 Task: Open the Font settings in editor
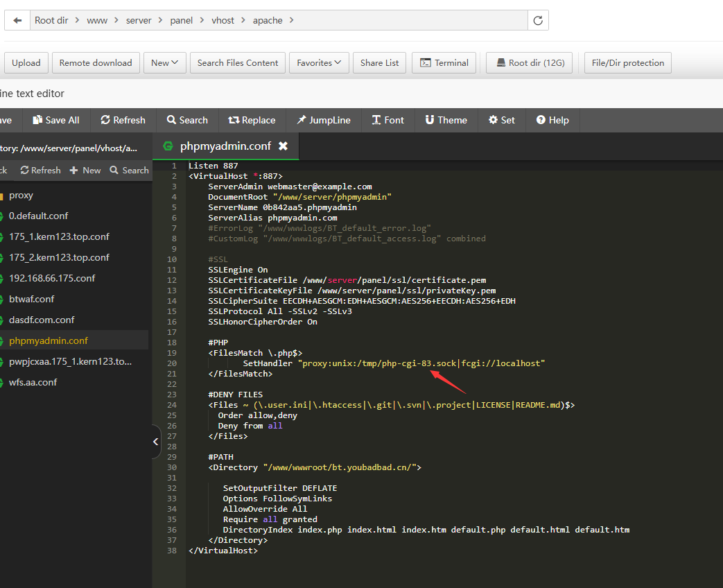(387, 120)
